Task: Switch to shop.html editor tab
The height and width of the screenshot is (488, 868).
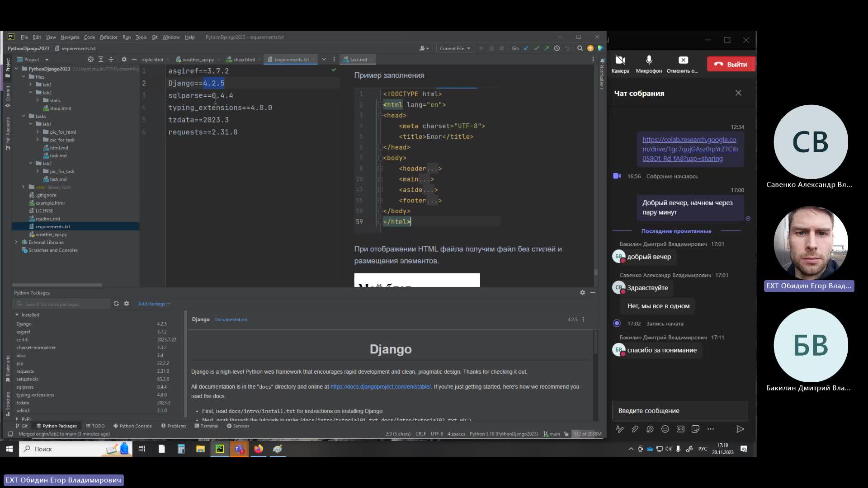Action: [x=244, y=59]
